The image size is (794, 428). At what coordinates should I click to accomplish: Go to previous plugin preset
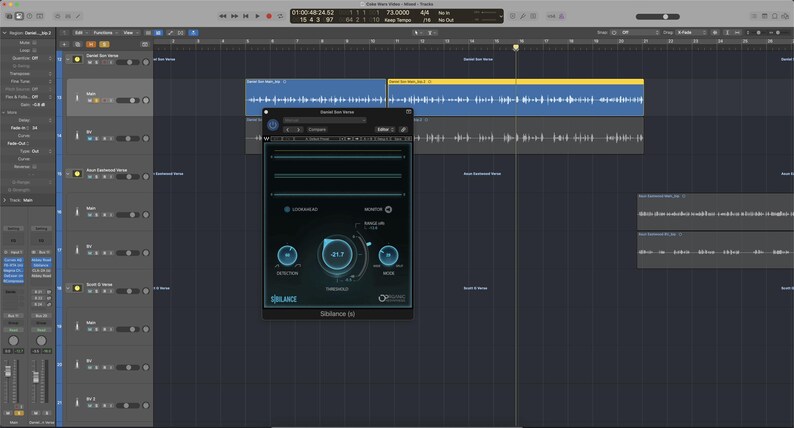[288, 130]
